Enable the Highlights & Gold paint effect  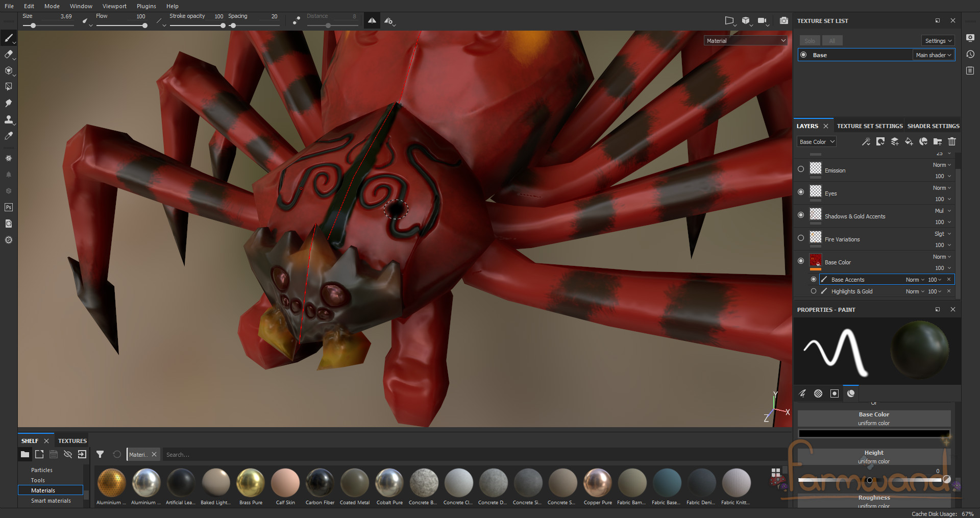pos(814,291)
